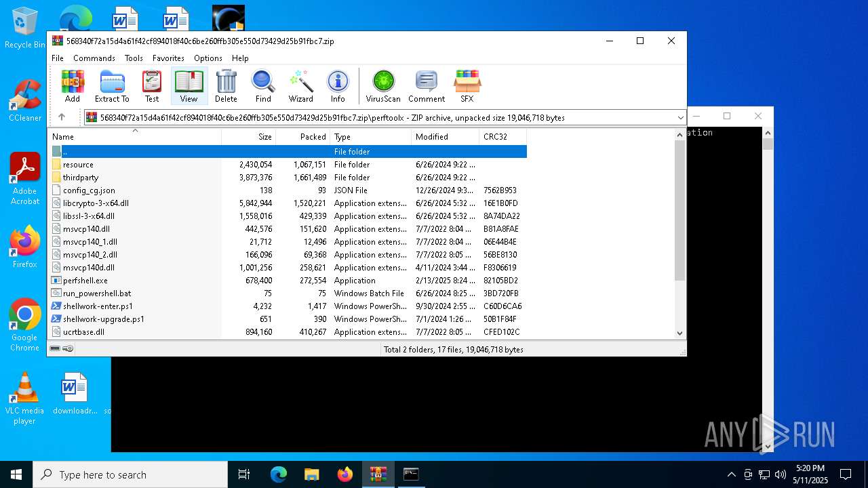
Task: Click the archive path address field
Action: click(384, 118)
